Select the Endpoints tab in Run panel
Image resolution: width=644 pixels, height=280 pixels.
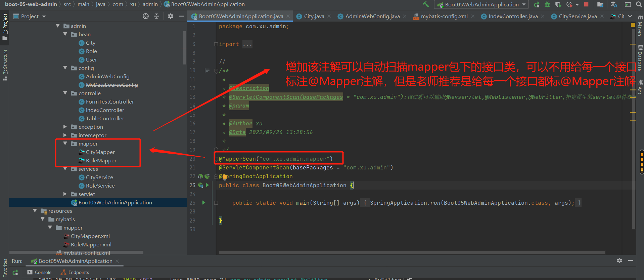[75, 273]
